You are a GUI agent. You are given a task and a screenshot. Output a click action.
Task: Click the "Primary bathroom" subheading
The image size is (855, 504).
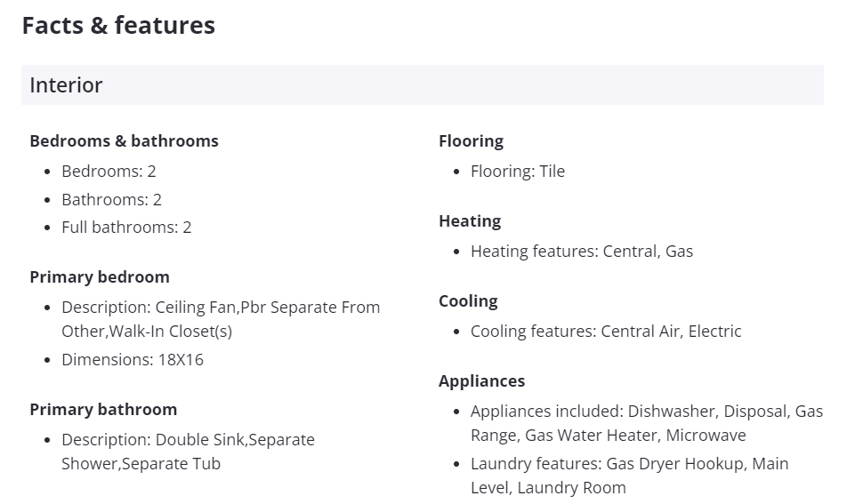point(103,410)
